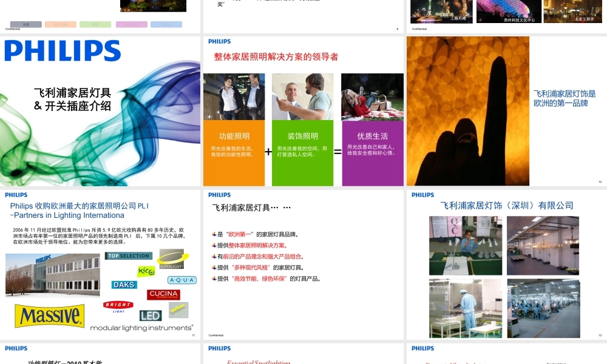The image size is (607, 364).
Task: Click the QC inspection worker factory photo
Action: (466, 246)
